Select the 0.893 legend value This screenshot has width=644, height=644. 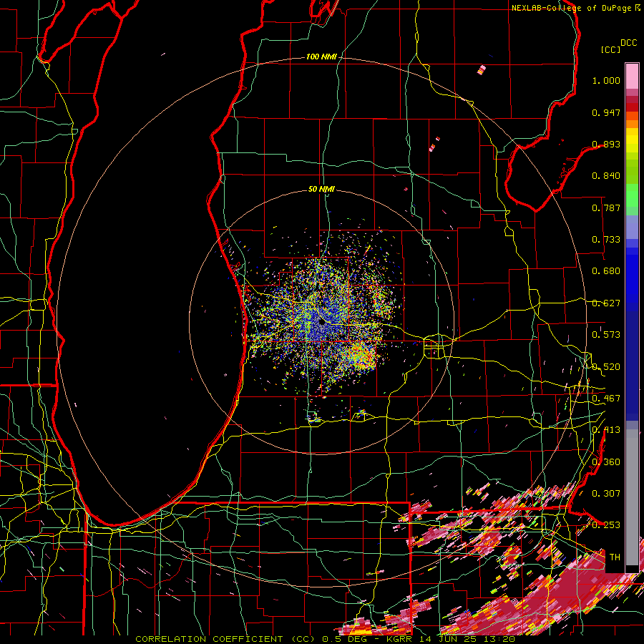(x=606, y=144)
